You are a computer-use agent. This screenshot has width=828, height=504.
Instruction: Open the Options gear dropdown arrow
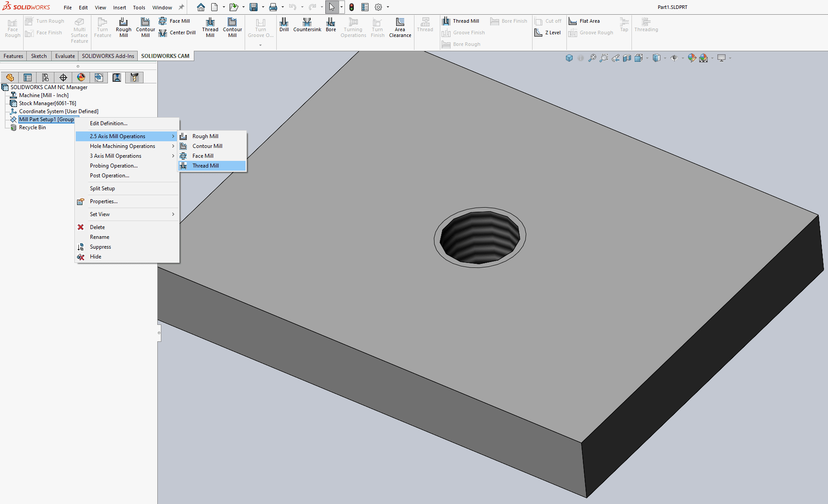pos(388,7)
